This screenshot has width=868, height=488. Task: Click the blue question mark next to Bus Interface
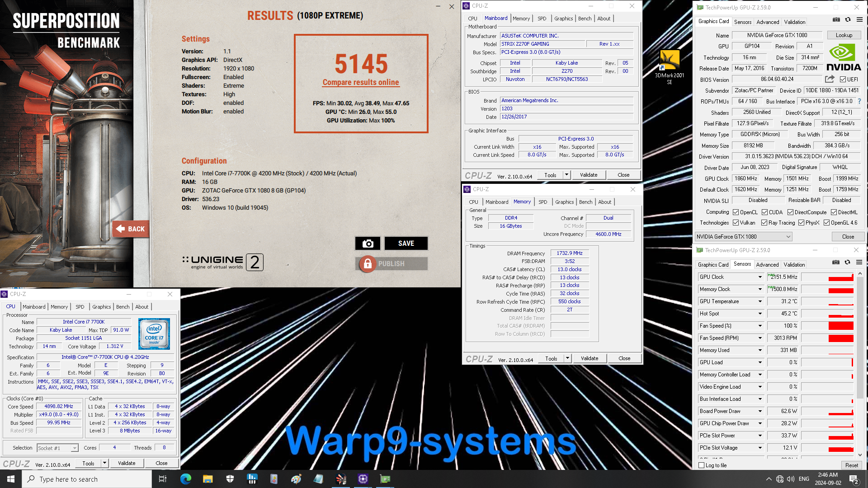(859, 101)
